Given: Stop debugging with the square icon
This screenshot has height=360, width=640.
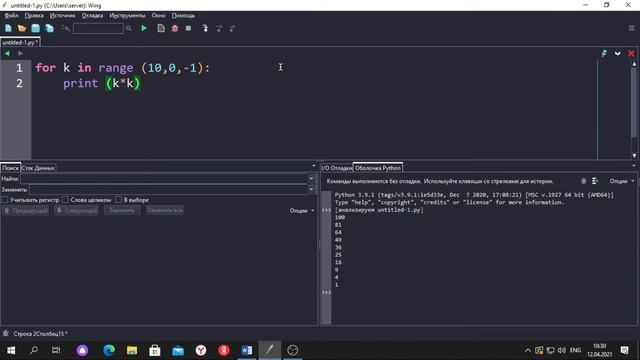Looking at the screenshot, I should point(188,28).
